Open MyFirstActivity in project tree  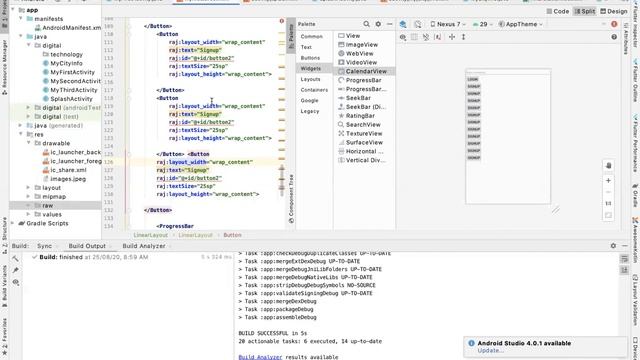72,72
